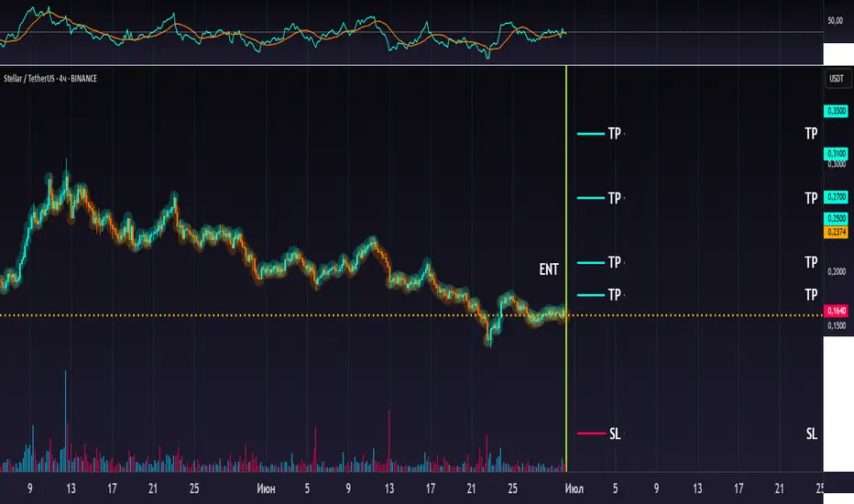Click the red 0,1640 current price label
The height and width of the screenshot is (504, 854).
click(836, 311)
